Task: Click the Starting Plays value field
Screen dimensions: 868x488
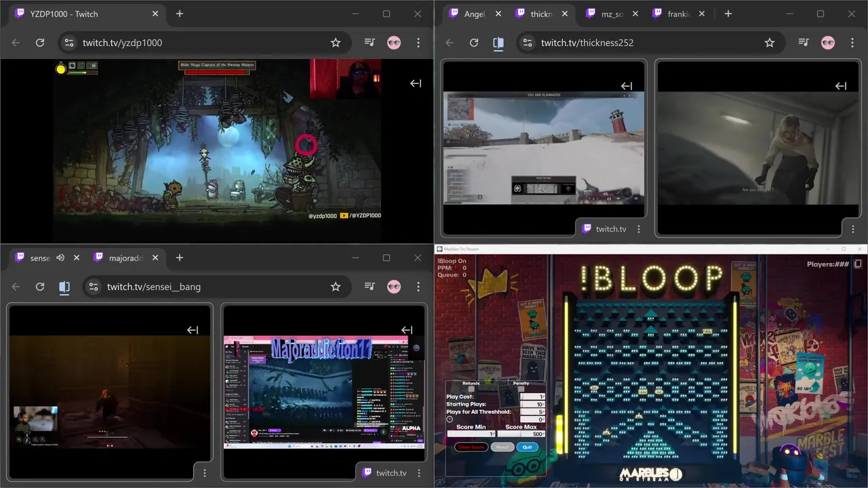Action: pyautogui.click(x=532, y=404)
